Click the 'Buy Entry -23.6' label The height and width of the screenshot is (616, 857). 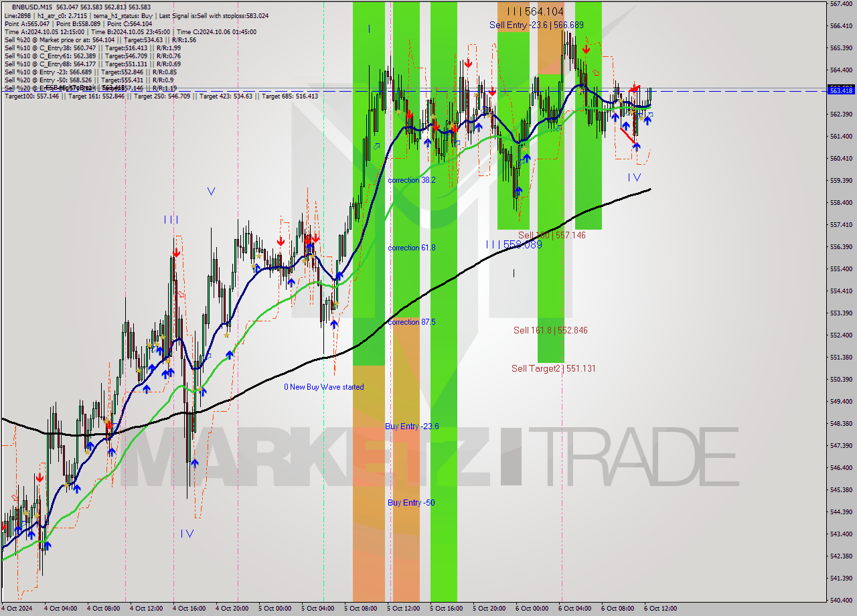coord(412,427)
